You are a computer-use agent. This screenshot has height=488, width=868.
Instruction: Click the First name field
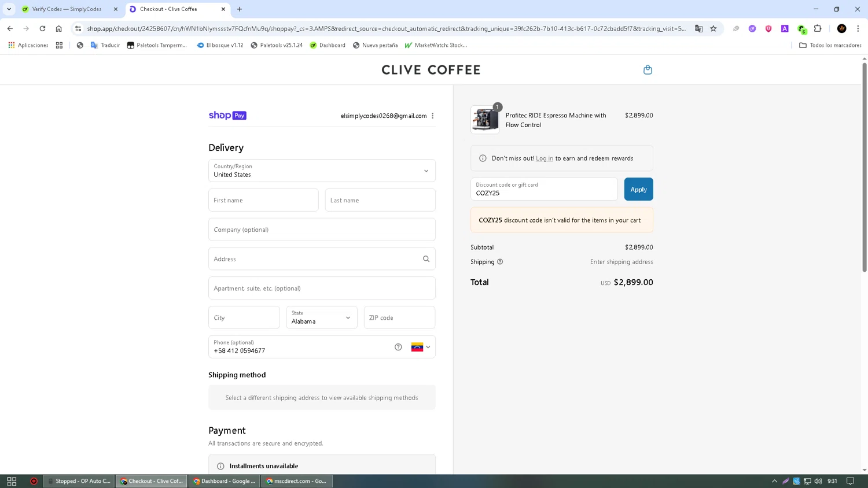click(263, 200)
